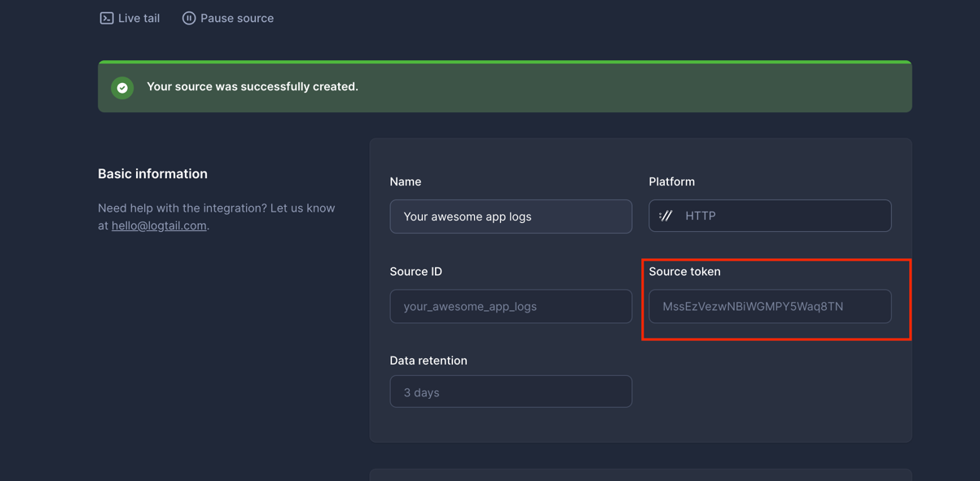Click the Data retention label

click(428, 360)
